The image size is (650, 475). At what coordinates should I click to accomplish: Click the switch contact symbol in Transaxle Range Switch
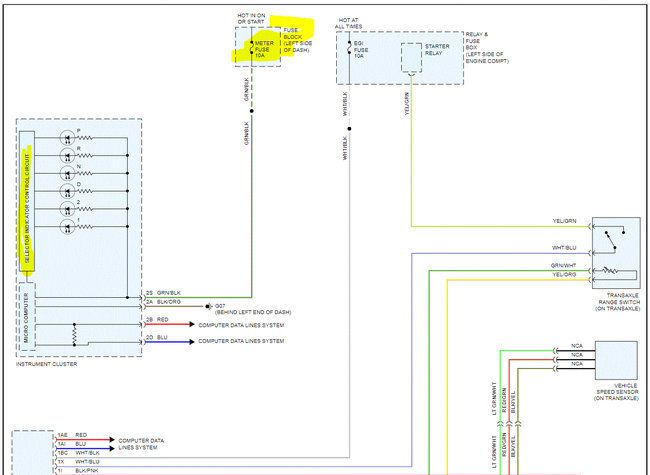[614, 239]
